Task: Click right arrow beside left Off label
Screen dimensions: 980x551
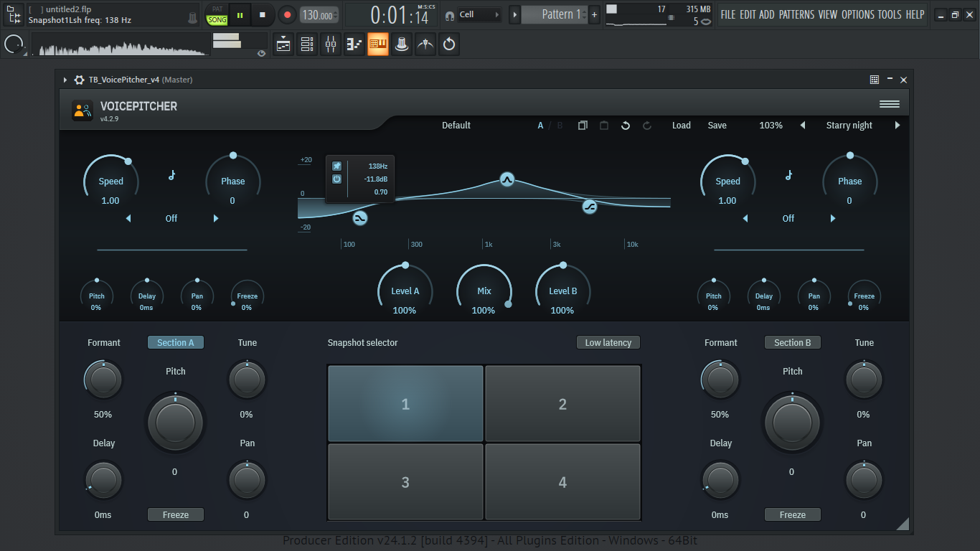Action: tap(216, 218)
